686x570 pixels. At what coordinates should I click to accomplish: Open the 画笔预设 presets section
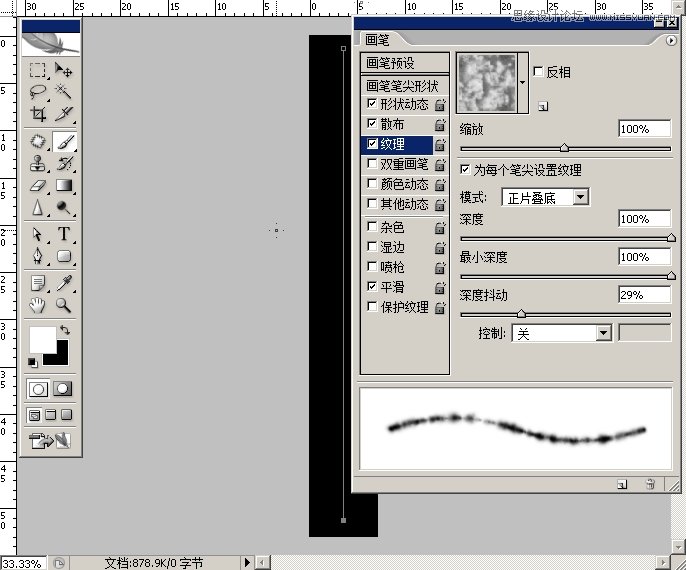pos(405,63)
